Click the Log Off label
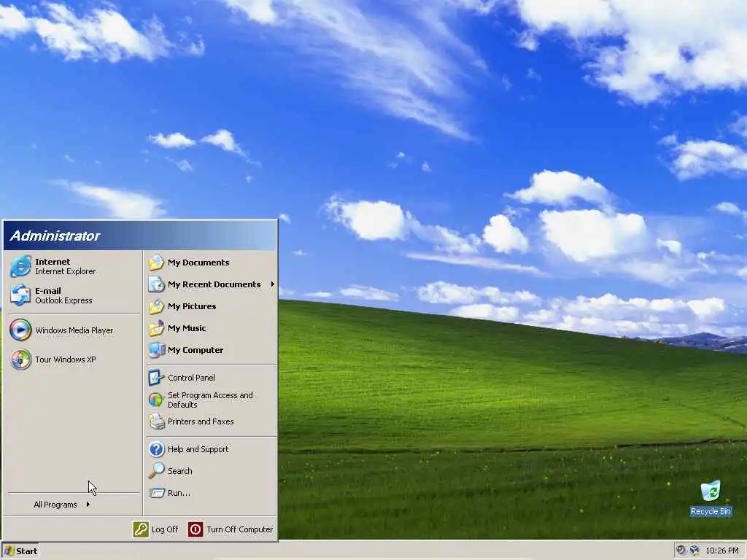 pyautogui.click(x=165, y=529)
